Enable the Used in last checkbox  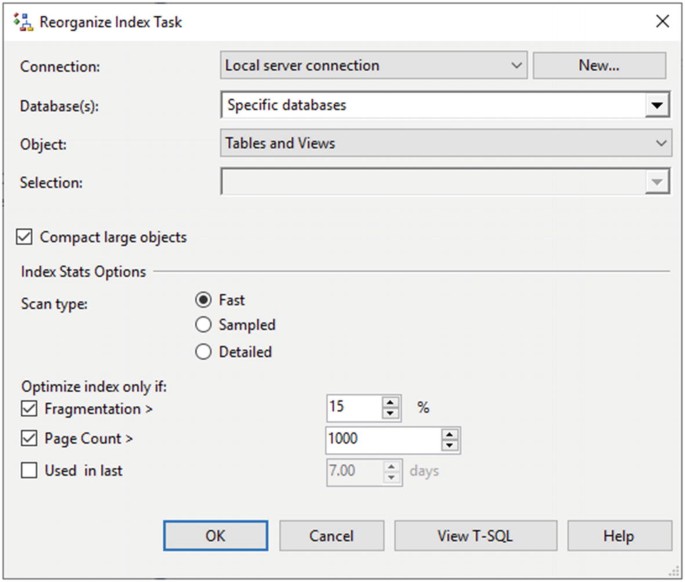point(28,470)
